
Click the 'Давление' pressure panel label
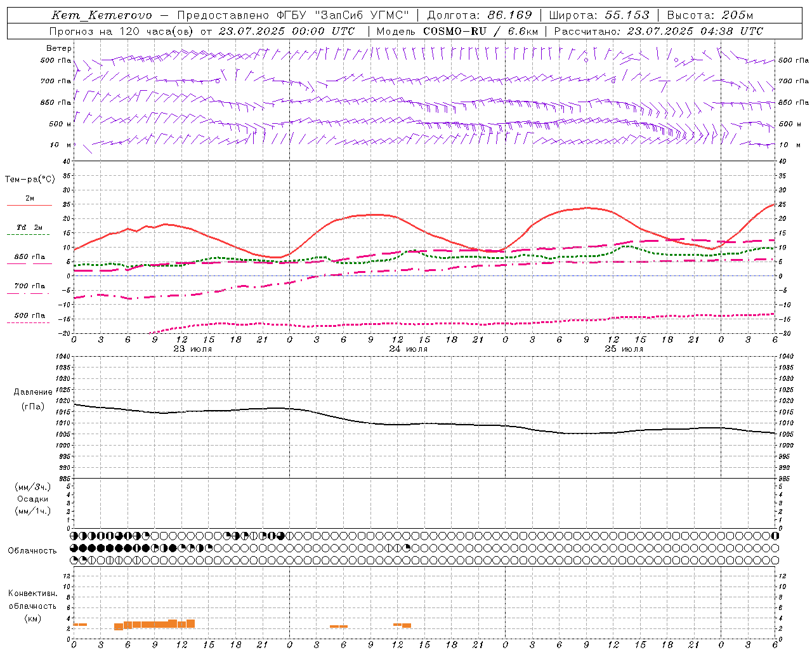33,392
